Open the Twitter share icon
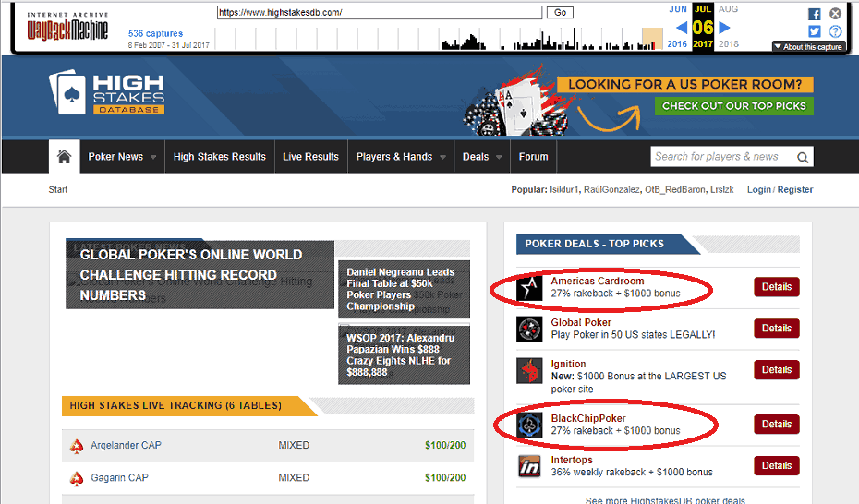 click(814, 31)
